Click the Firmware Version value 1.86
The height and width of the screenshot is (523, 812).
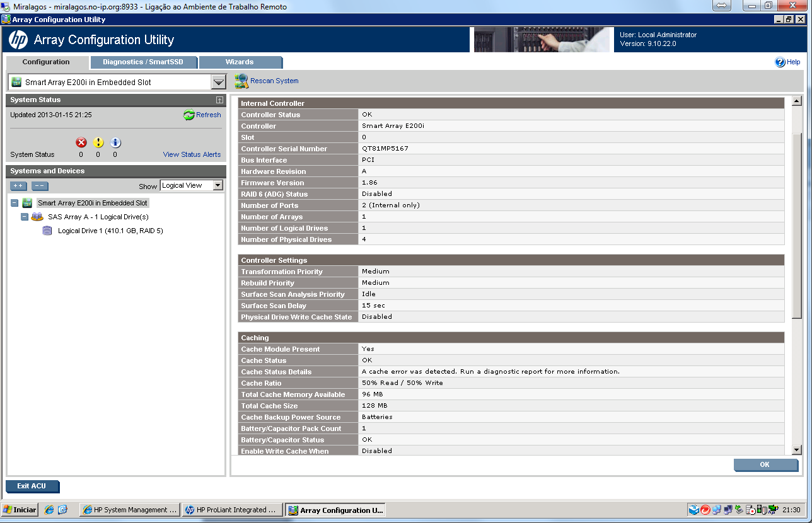(369, 183)
